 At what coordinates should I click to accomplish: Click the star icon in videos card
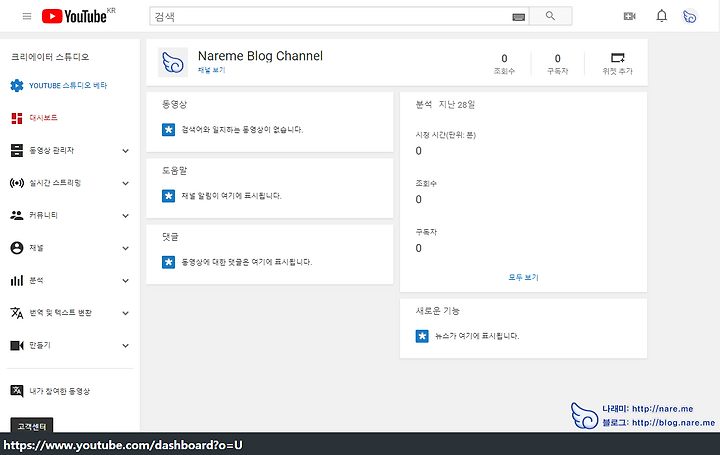point(169,130)
